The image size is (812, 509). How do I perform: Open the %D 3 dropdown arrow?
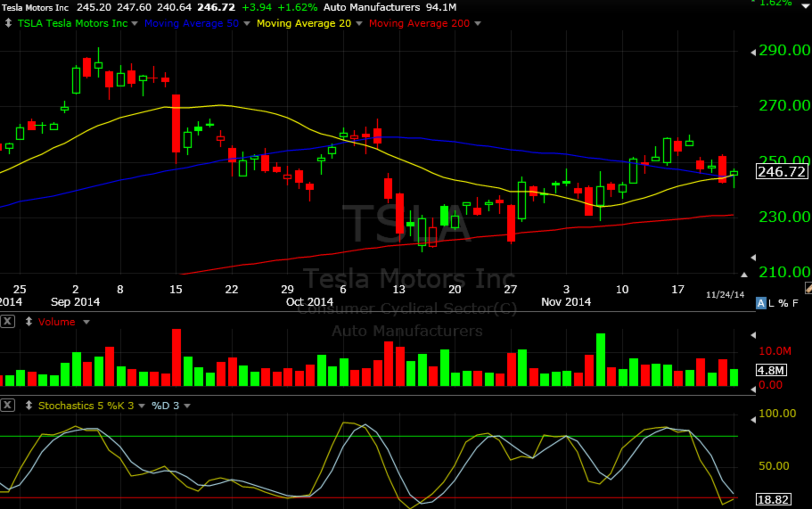tap(187, 406)
